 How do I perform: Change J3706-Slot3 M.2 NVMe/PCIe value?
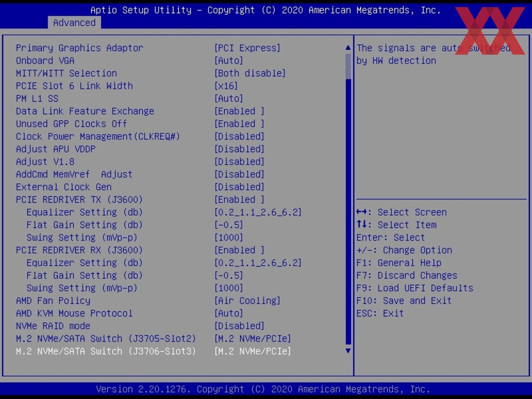pyautogui.click(x=252, y=351)
